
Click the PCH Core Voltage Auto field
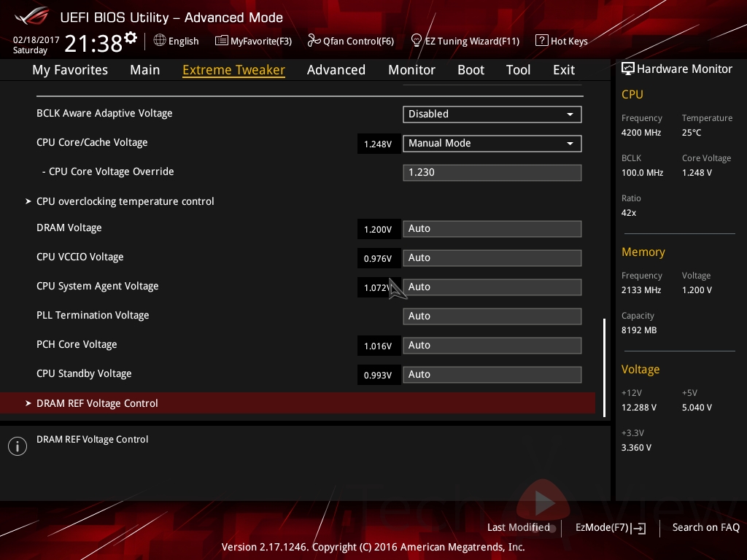click(x=492, y=345)
